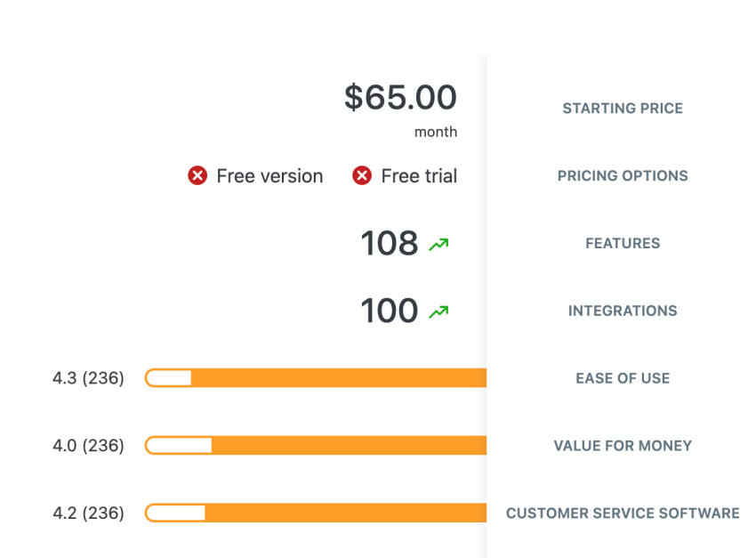Image resolution: width=756 pixels, height=558 pixels.
Task: Select the Free version text label
Action: point(269,176)
